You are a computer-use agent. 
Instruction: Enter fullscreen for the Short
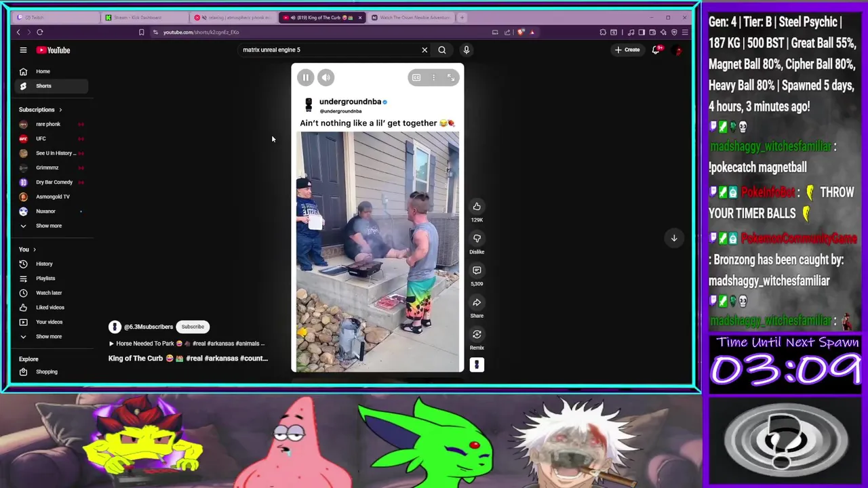click(451, 78)
